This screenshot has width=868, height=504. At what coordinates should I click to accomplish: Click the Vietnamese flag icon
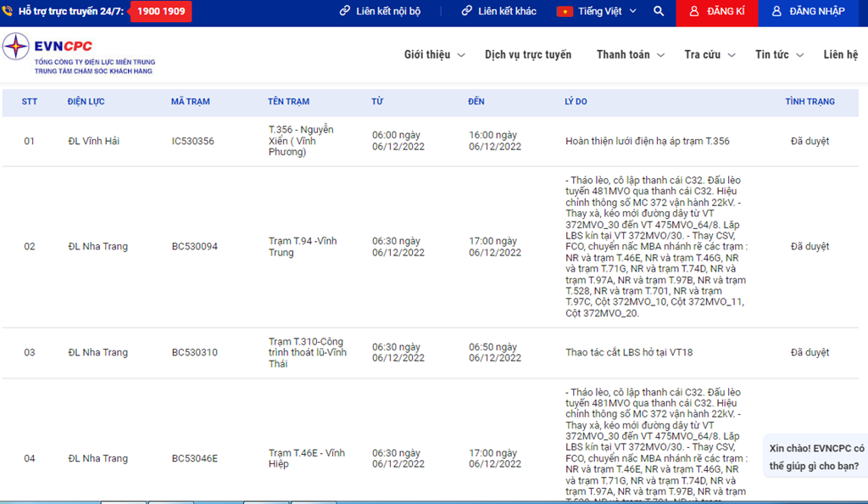point(565,12)
